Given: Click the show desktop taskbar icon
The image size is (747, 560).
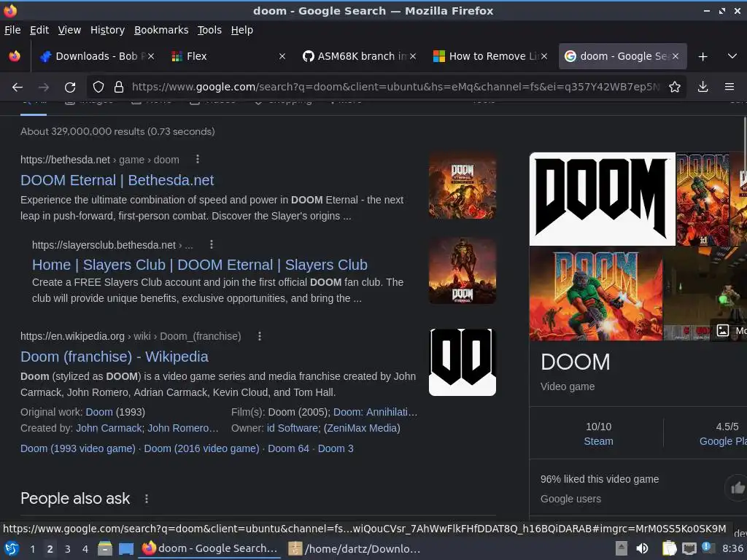Looking at the screenshot, I should (x=125, y=549).
